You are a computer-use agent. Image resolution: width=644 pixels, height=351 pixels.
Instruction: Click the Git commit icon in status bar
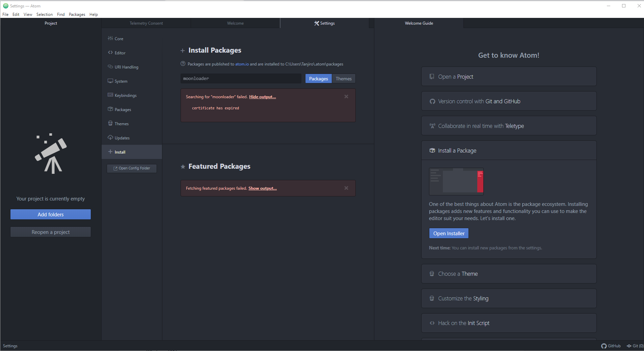[x=629, y=346]
